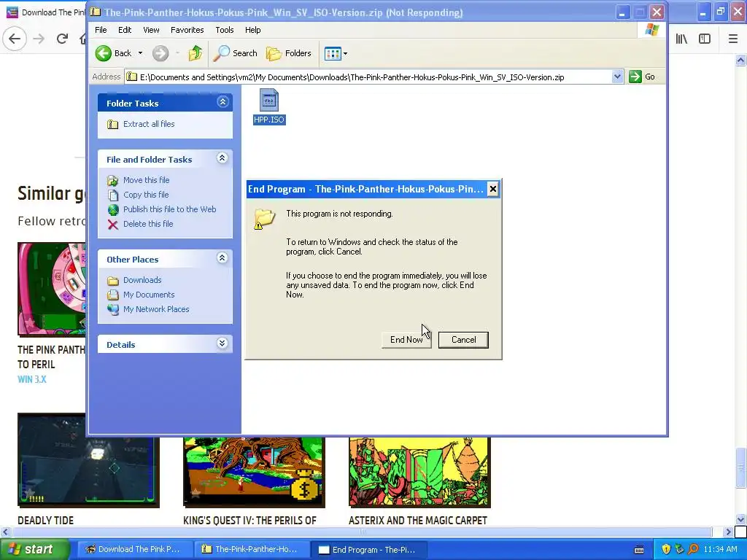
Task: Open the View menu
Action: tap(151, 30)
